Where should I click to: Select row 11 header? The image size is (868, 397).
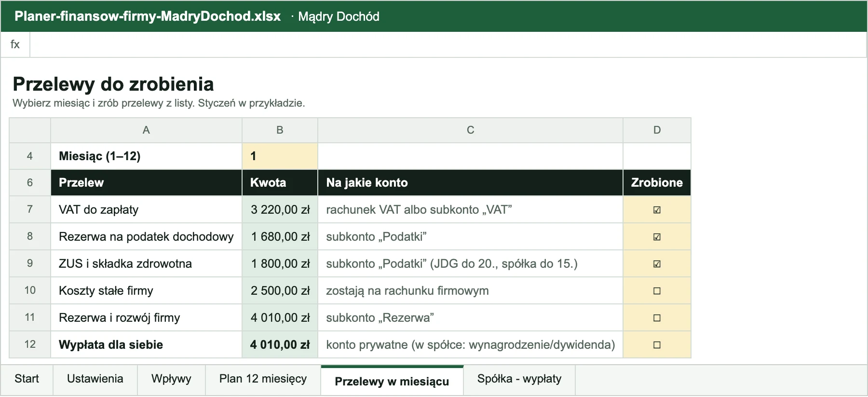point(30,317)
